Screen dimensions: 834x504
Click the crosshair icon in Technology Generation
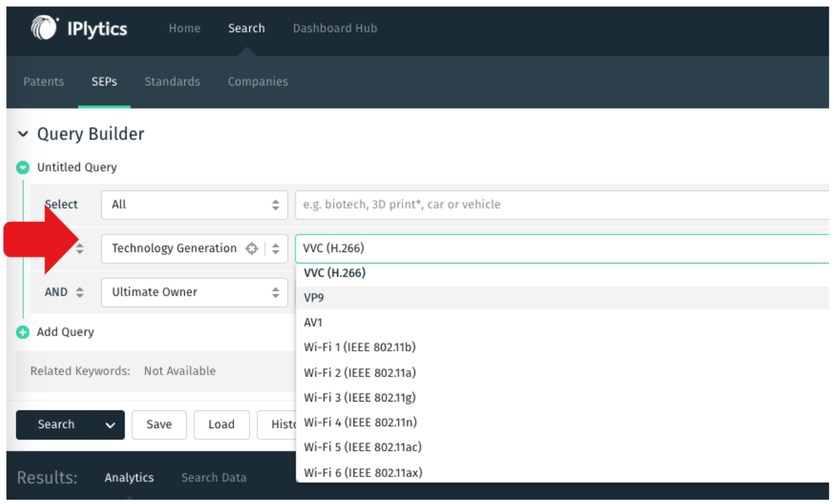click(252, 248)
